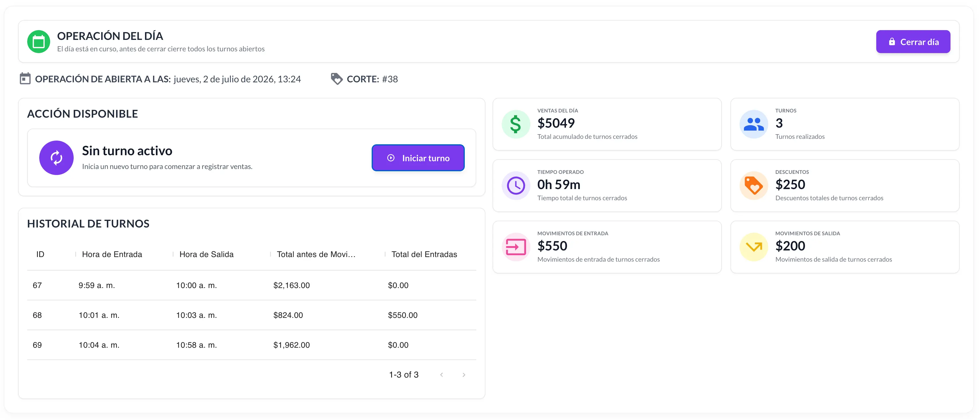Screen dimensions: 980x420
Task: Click the 3 turnos realizados count
Action: pos(779,123)
